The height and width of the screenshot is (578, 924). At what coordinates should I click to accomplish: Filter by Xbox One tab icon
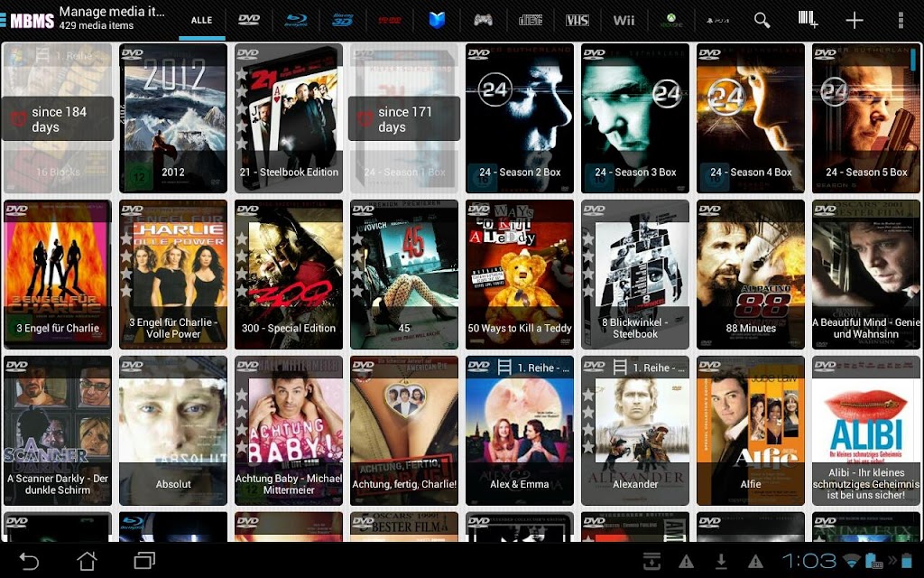[671, 20]
